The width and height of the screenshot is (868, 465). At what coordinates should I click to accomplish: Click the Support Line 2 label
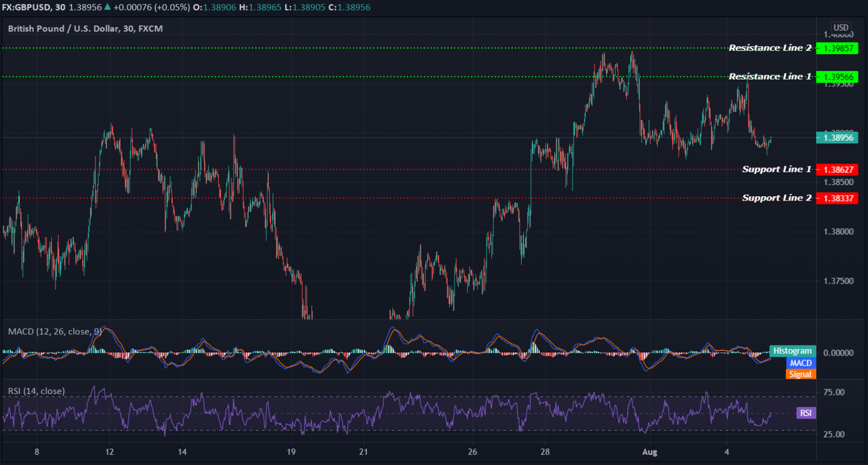tap(776, 198)
